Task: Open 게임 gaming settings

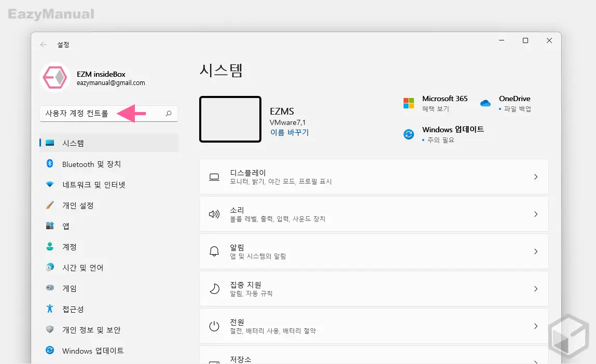Action: coord(69,288)
